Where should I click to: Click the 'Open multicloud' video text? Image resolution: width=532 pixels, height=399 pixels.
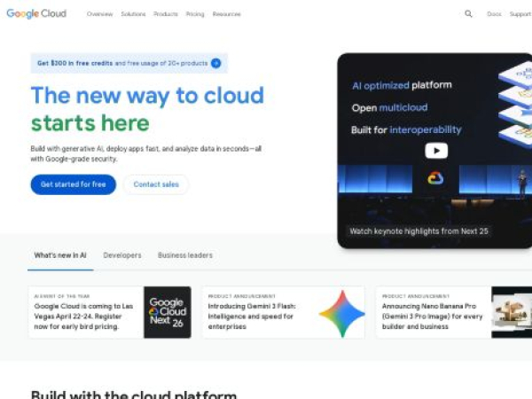[389, 108]
